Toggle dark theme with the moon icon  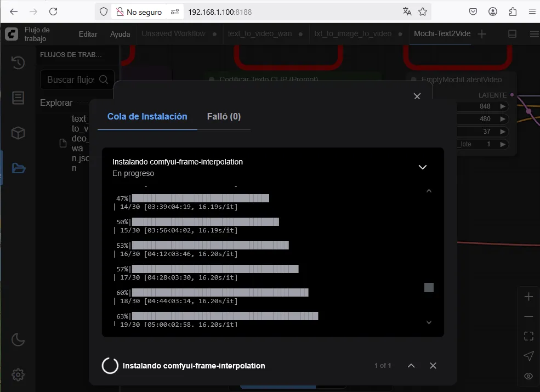point(18,339)
